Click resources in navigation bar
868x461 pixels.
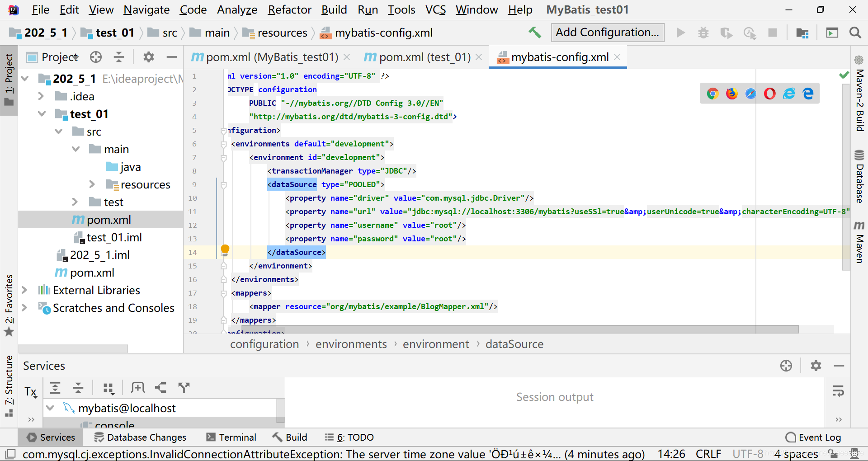(275, 33)
